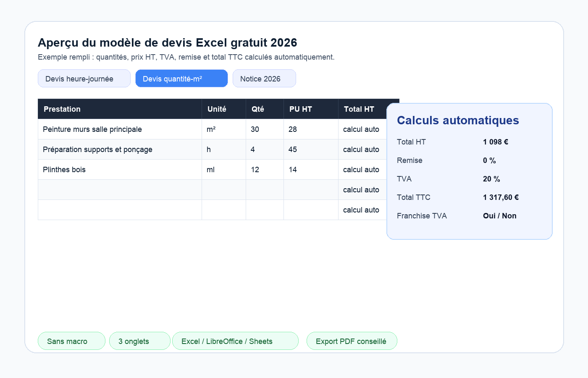Click the quantity 4 cell
This screenshot has width=588, height=378.
tap(265, 150)
